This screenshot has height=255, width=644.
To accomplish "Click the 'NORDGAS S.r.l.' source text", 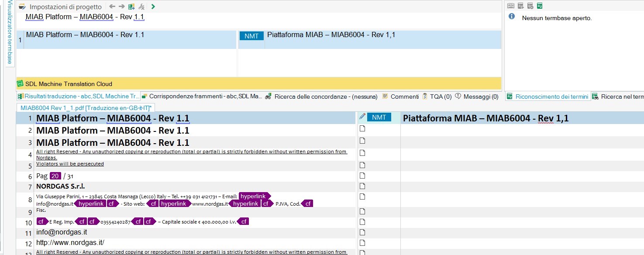I will 60,186.
